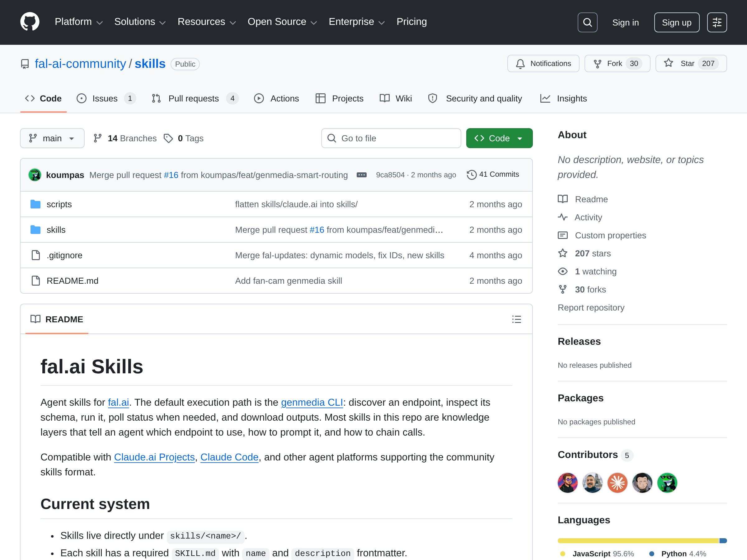The width and height of the screenshot is (747, 560).
Task: Click the Pricing link
Action: click(412, 22)
